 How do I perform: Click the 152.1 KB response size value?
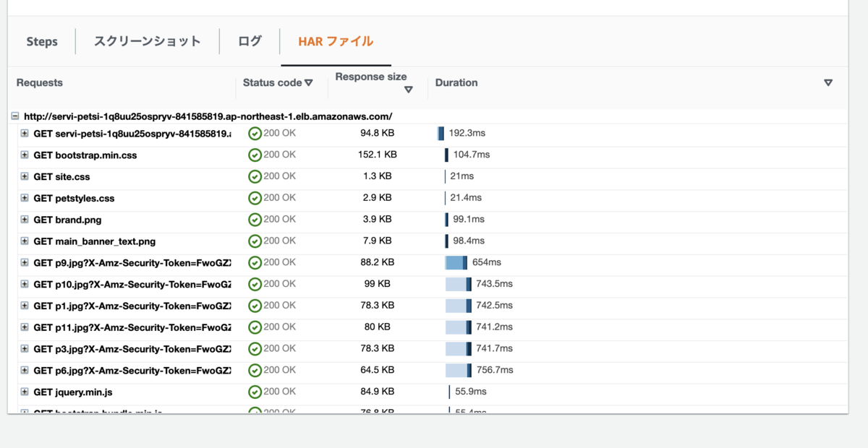tap(378, 155)
